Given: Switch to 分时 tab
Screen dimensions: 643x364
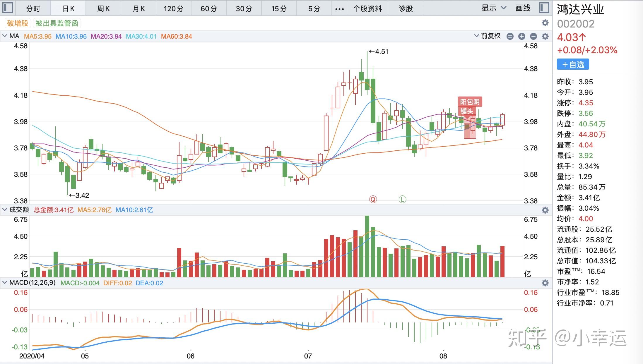Looking at the screenshot, I should click(x=33, y=8).
